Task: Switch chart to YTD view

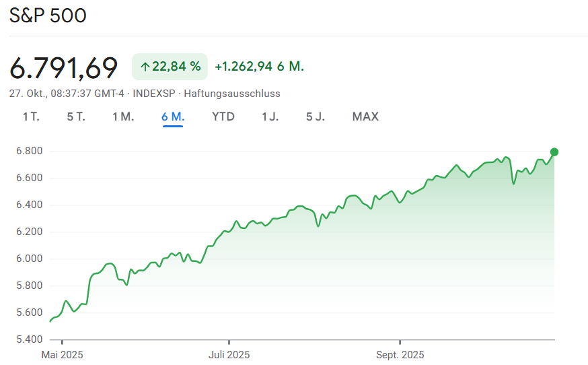Action: click(223, 117)
